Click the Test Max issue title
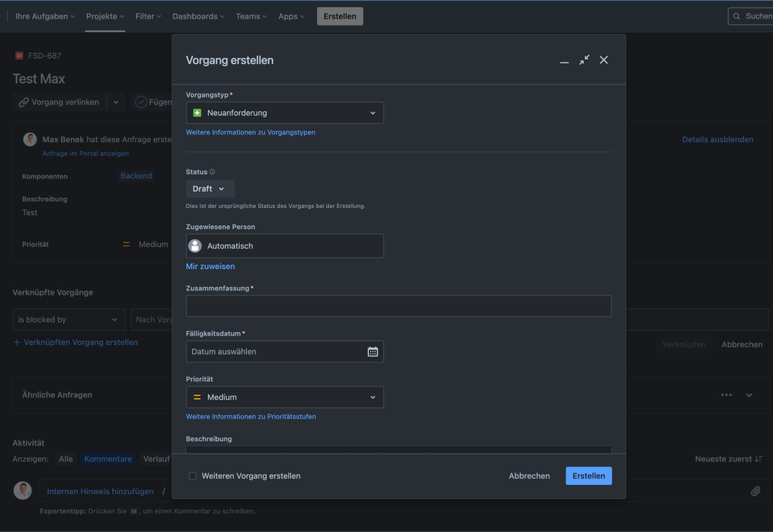 tap(39, 79)
